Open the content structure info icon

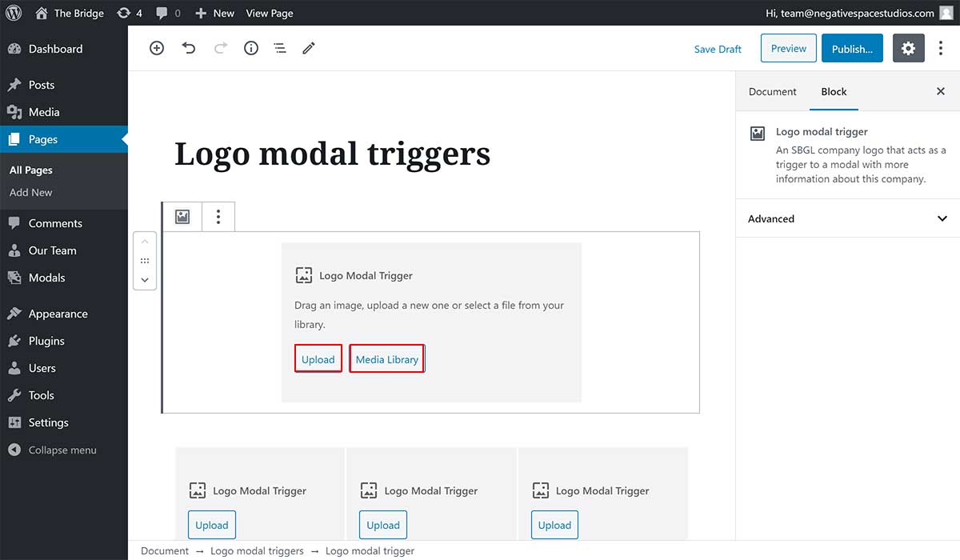pos(251,48)
